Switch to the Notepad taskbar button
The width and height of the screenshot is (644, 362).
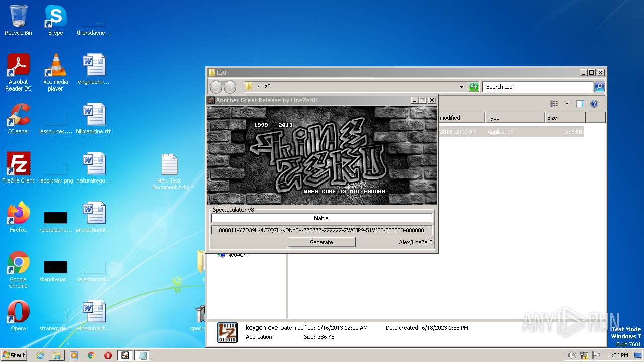(142, 355)
